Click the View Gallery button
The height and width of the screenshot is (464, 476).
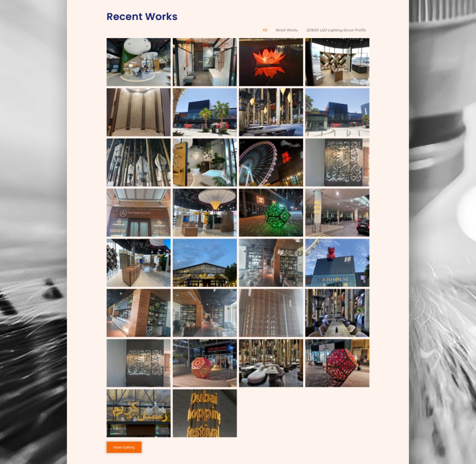pos(124,447)
